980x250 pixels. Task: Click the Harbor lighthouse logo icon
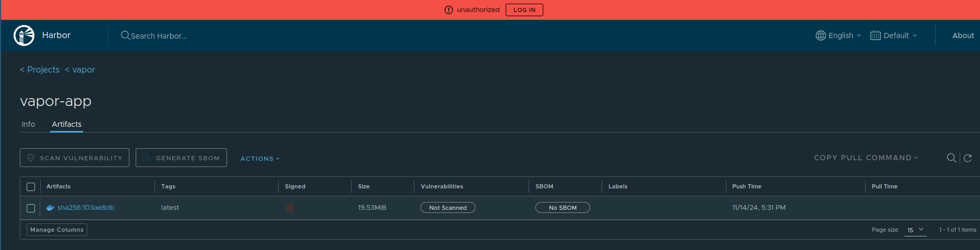tap(24, 35)
